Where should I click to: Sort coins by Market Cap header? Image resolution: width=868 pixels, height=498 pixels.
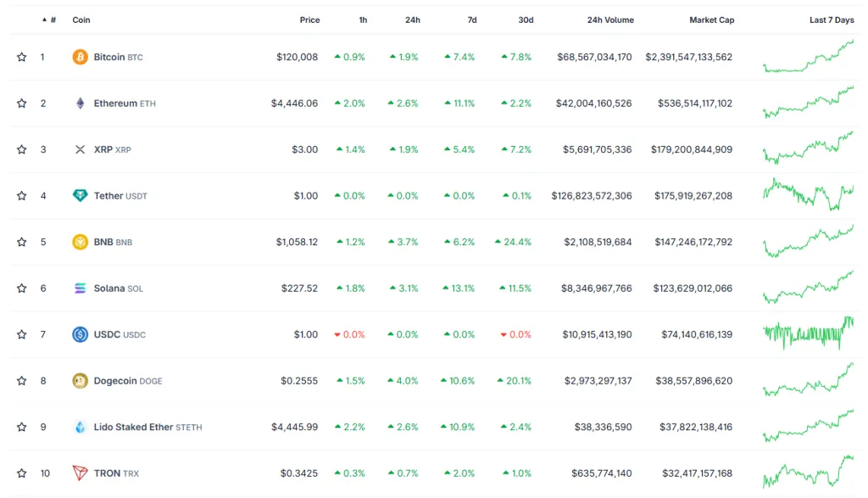[x=711, y=20]
